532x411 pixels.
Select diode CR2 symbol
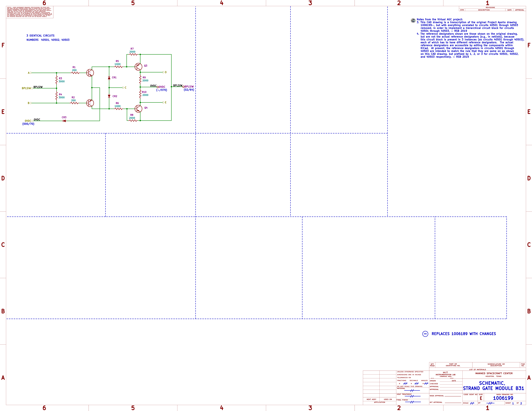tap(109, 96)
